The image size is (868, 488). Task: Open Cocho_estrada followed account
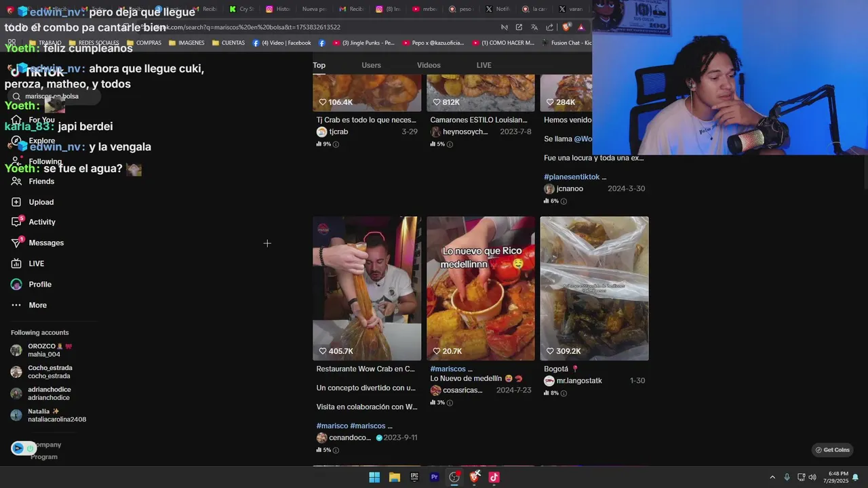42,372
